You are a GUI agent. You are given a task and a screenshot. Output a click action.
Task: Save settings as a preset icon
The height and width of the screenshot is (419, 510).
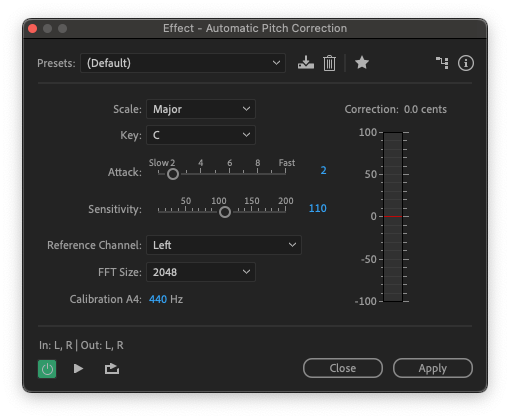click(306, 63)
